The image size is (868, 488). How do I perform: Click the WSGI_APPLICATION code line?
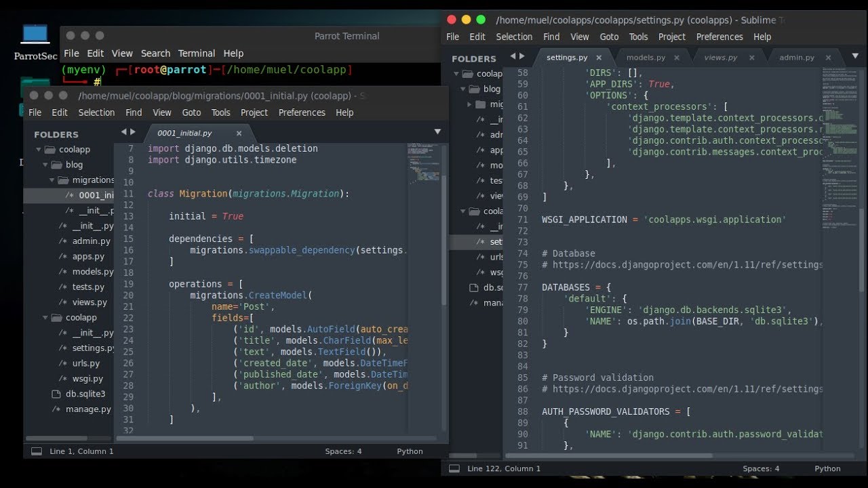tap(664, 220)
